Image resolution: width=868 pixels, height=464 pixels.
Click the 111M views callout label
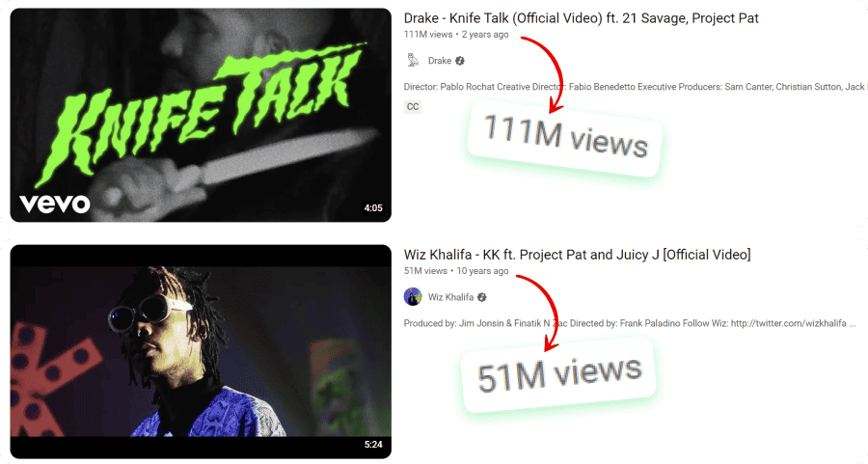pos(564,137)
